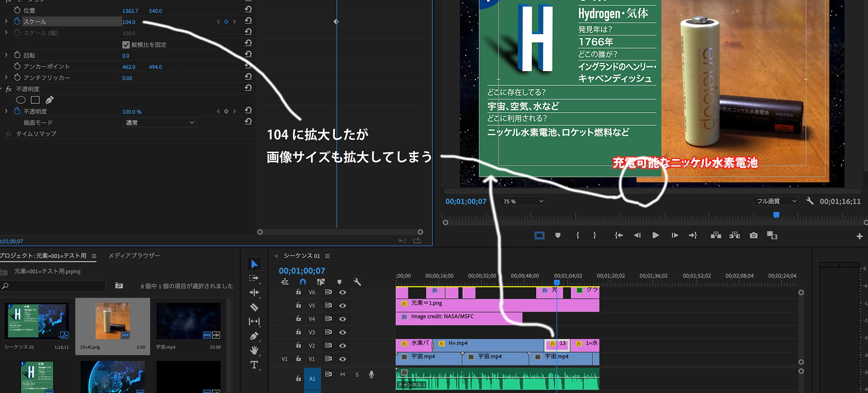This screenshot has width=868, height=393.
Task: Add a marker in the timeline header
Action: click(339, 282)
